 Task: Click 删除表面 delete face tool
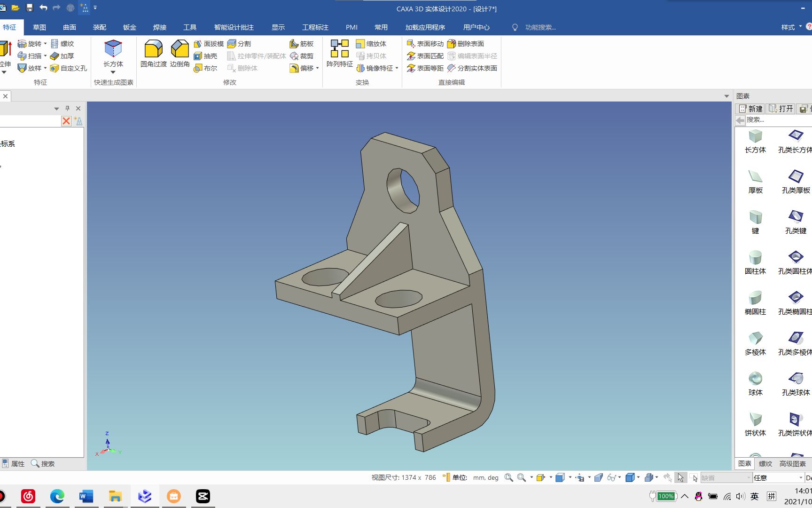(466, 44)
